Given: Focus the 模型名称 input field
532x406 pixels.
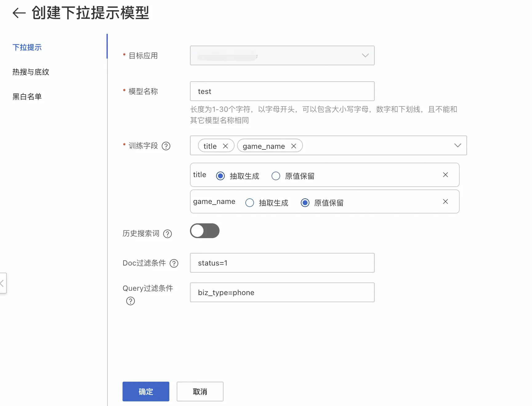Looking at the screenshot, I should (282, 91).
